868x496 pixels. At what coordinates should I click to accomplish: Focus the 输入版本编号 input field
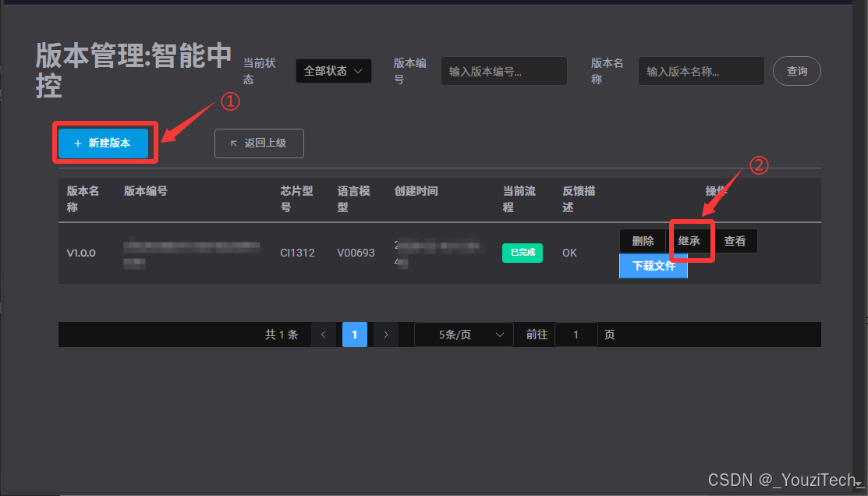point(504,71)
